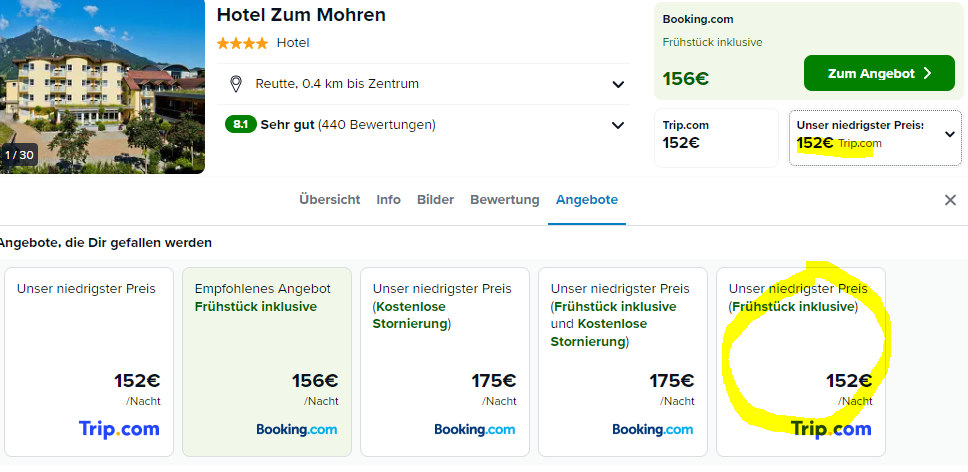Viewport: 968px width, 472px height.
Task: Click the Hotel Zum Mohren title
Action: (301, 15)
